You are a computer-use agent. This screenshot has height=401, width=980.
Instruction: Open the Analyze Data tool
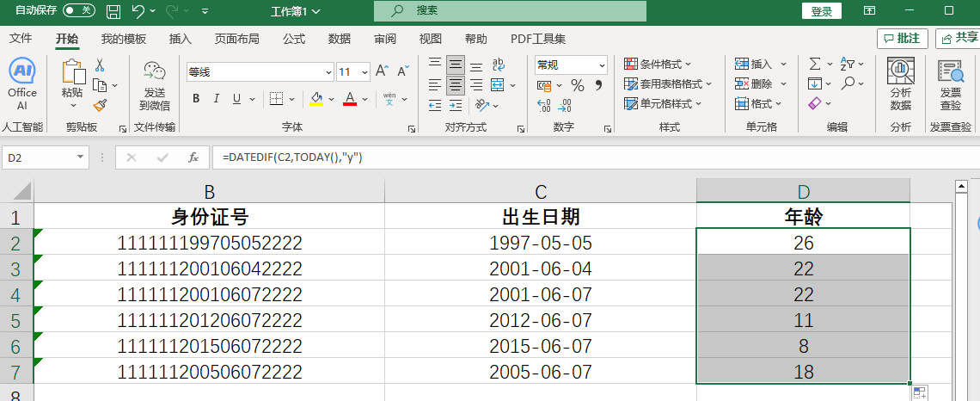click(x=901, y=85)
